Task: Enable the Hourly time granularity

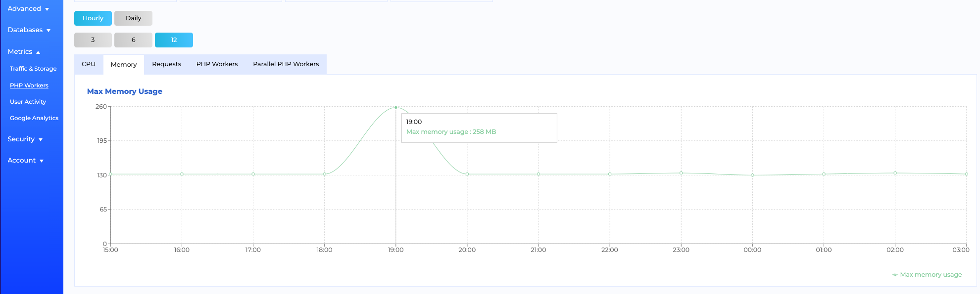Action: pos(93,18)
